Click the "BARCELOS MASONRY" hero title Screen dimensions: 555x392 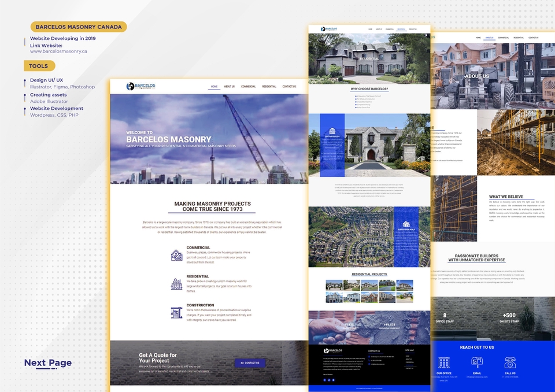pyautogui.click(x=168, y=139)
